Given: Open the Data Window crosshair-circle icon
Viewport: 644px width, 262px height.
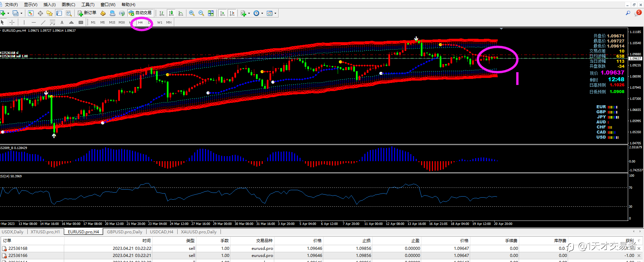Looking at the screenshot, I should coord(40,13).
